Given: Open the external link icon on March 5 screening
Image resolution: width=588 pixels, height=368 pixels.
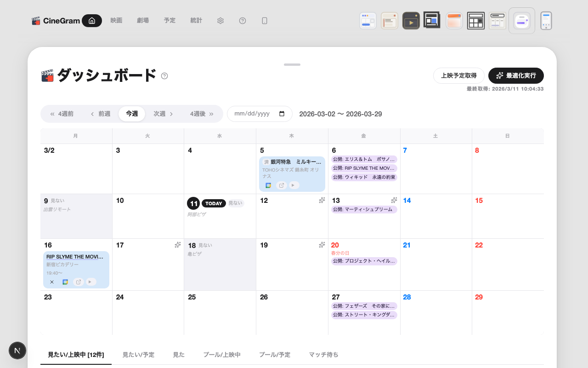Looking at the screenshot, I should pyautogui.click(x=281, y=185).
